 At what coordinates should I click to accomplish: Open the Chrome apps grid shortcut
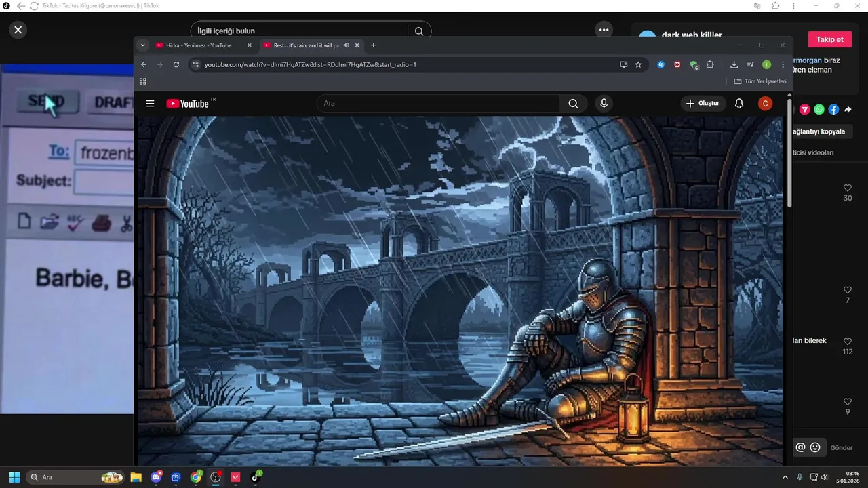coord(143,81)
